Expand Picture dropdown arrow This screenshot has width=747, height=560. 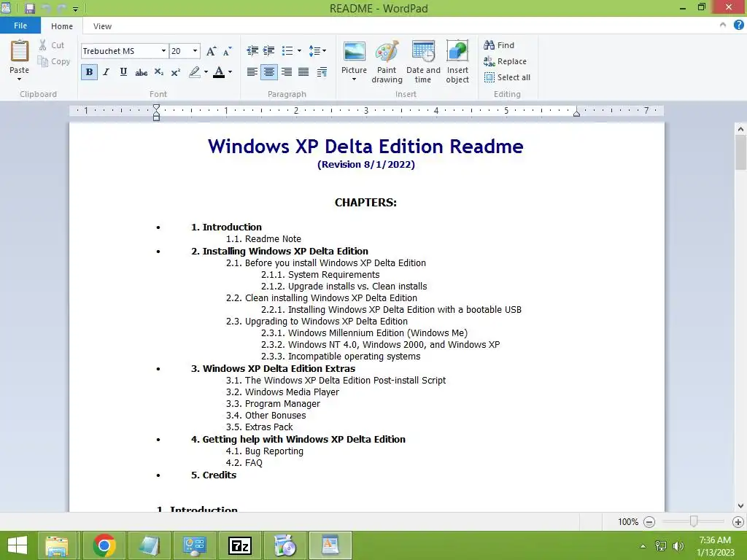click(x=354, y=79)
